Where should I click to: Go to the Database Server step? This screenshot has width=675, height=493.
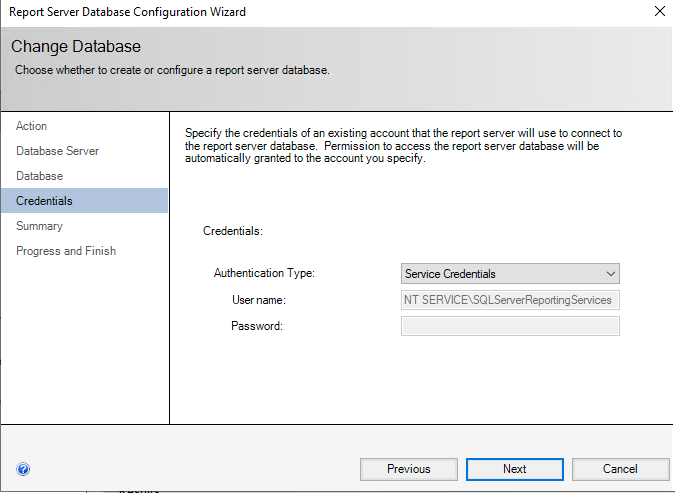[x=57, y=151]
